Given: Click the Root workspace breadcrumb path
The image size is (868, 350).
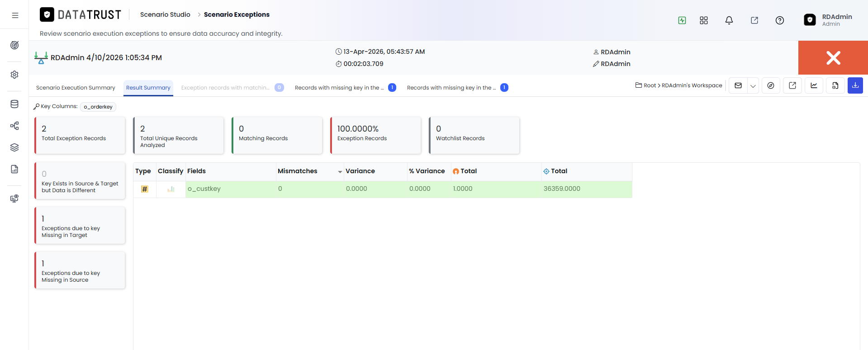Looking at the screenshot, I should coord(678,85).
